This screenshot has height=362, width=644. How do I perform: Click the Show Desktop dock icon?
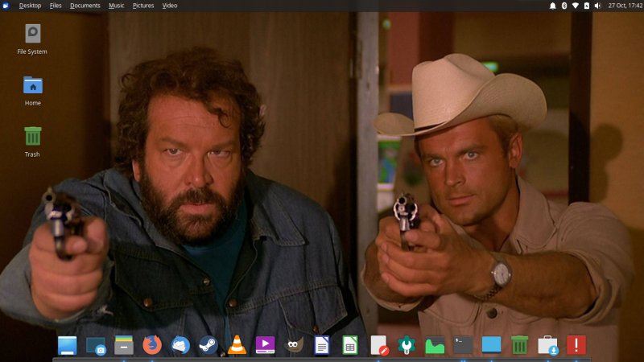pyautogui.click(x=68, y=345)
